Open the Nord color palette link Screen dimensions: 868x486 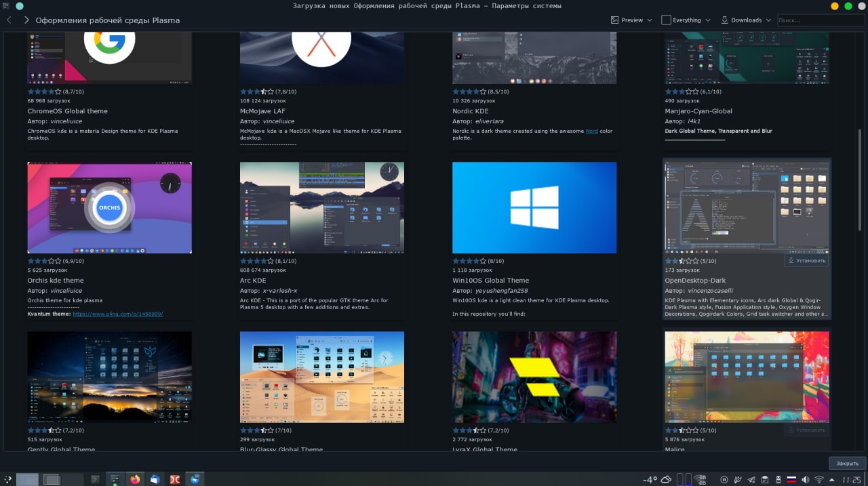click(591, 131)
